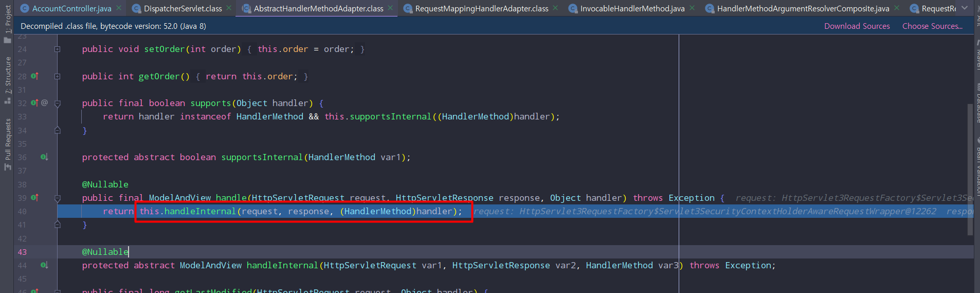Open the Pull Requests tool window
Viewport: 980px width, 293px height.
tap(7, 144)
